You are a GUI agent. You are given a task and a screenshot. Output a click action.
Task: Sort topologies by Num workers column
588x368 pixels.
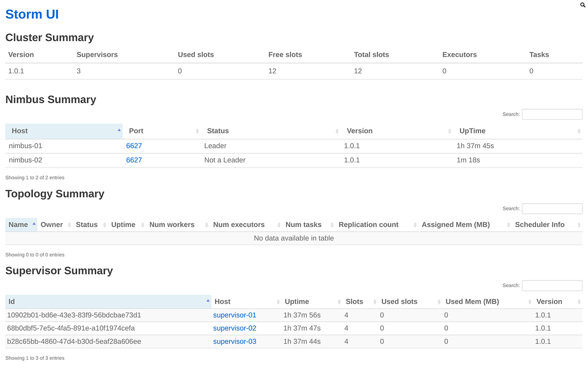[x=172, y=225]
